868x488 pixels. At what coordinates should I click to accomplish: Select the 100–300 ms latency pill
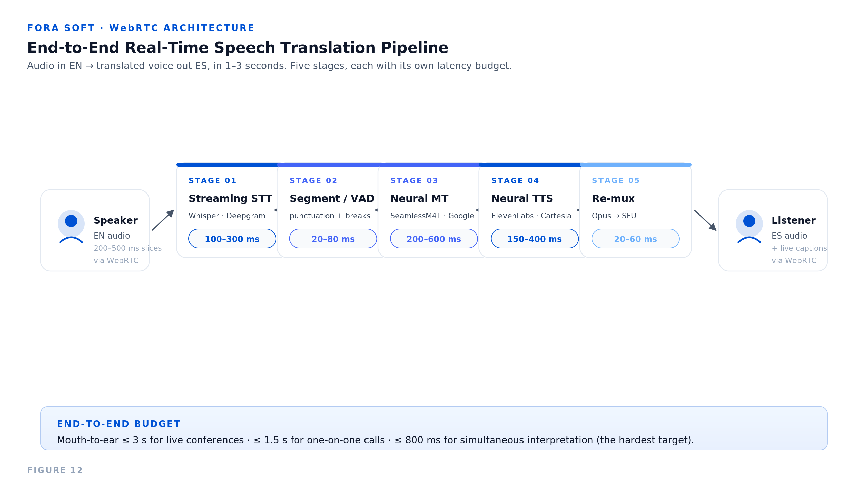(232, 239)
